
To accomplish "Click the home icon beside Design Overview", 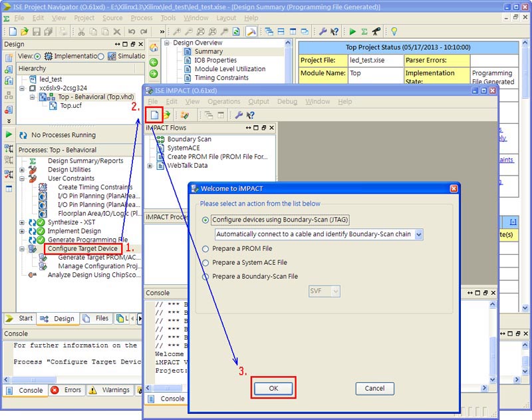I will point(154,47).
